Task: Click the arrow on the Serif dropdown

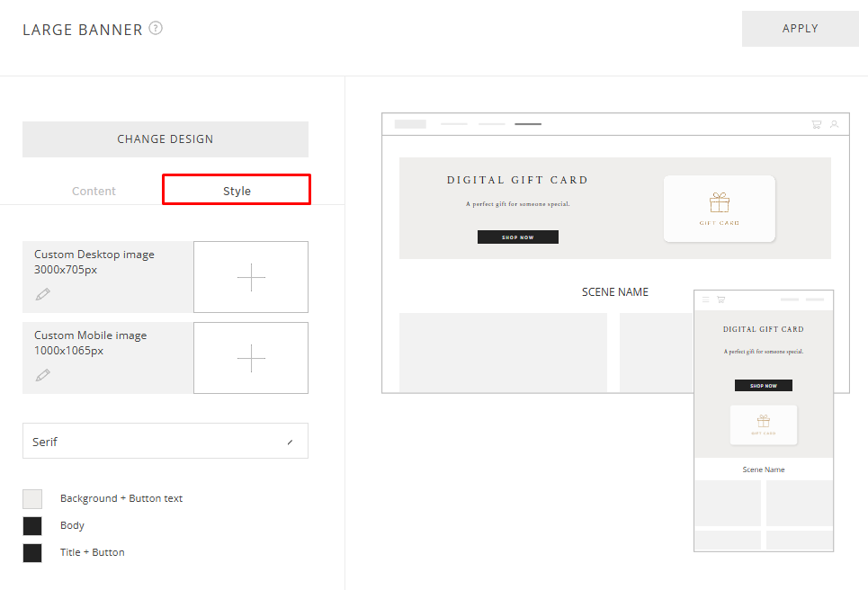Action: pos(290,442)
